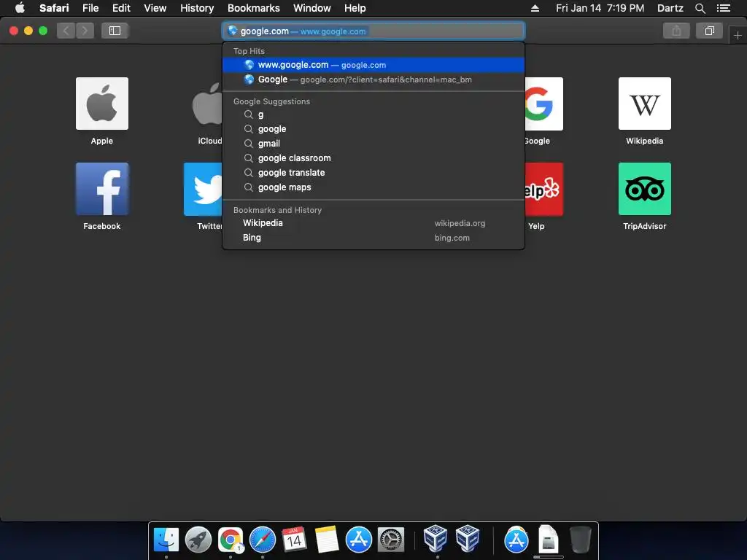747x560 pixels.
Task: Open the Edit menu
Action: tap(121, 8)
